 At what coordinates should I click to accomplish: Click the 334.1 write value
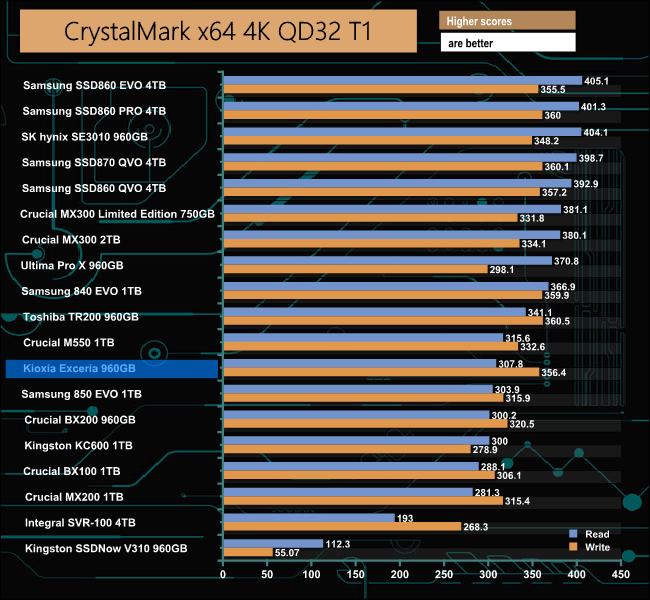tap(534, 244)
